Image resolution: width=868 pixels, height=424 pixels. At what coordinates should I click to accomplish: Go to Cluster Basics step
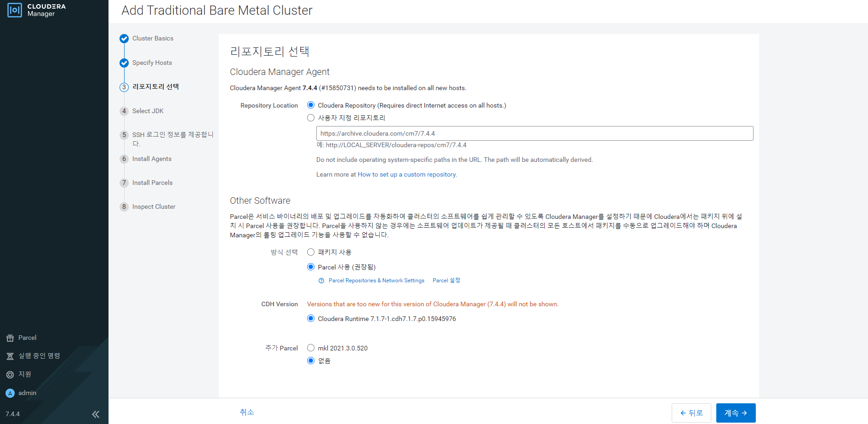pyautogui.click(x=153, y=38)
